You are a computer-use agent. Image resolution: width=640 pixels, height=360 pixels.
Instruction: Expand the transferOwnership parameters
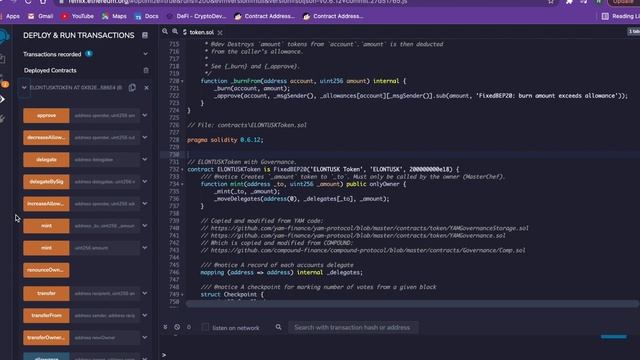145,338
